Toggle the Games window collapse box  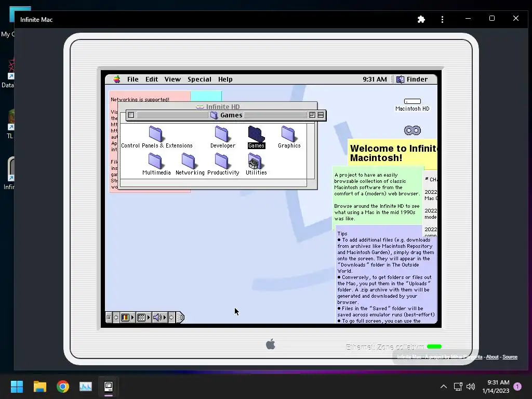click(321, 115)
